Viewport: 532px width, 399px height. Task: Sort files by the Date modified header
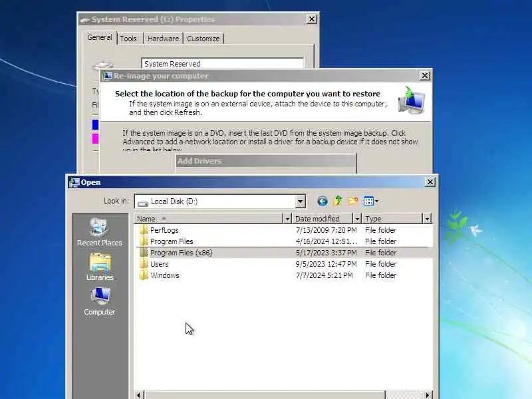323,219
